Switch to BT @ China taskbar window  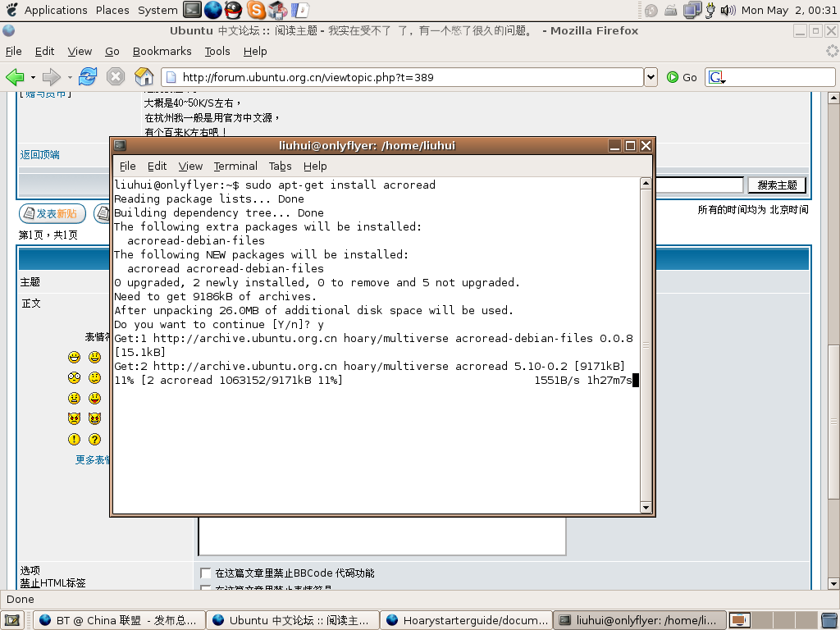click(119, 620)
